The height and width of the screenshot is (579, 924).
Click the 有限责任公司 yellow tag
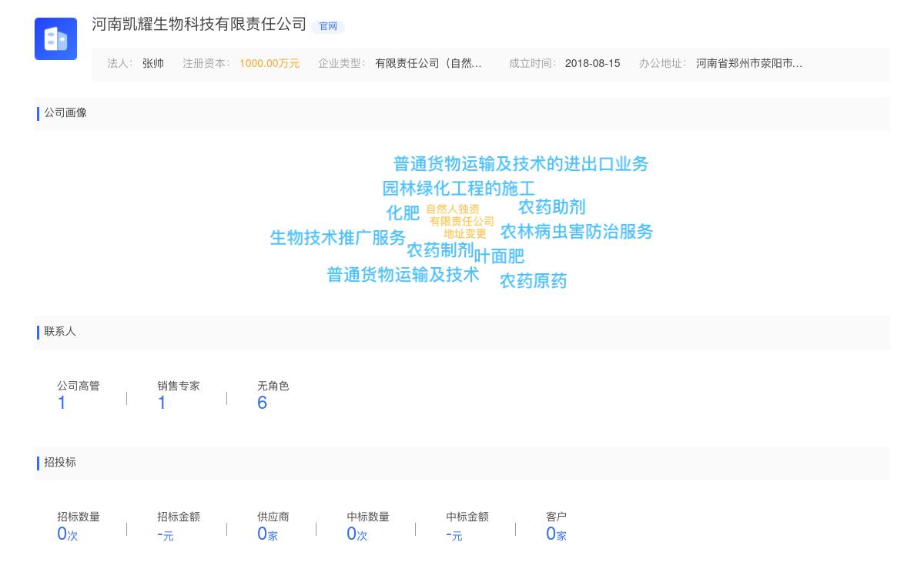pos(462,222)
